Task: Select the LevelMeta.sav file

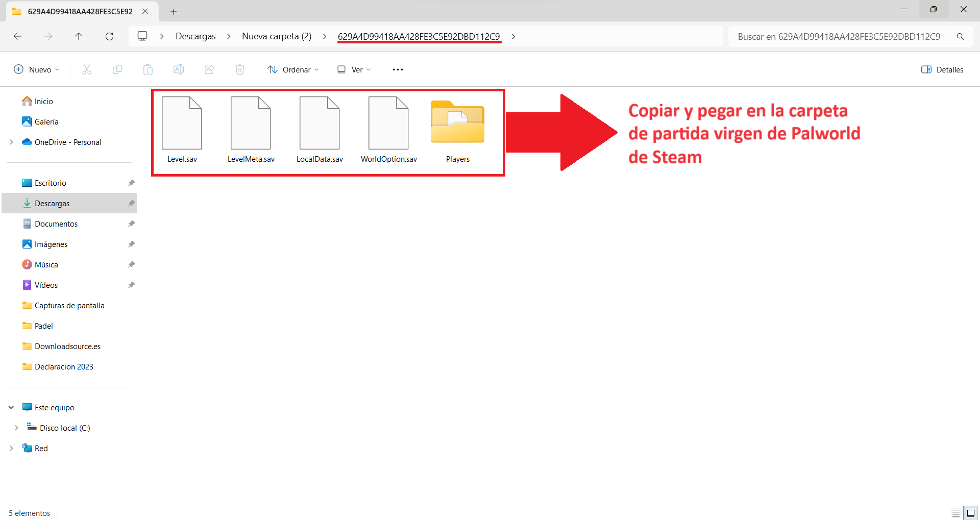Action: 251,130
